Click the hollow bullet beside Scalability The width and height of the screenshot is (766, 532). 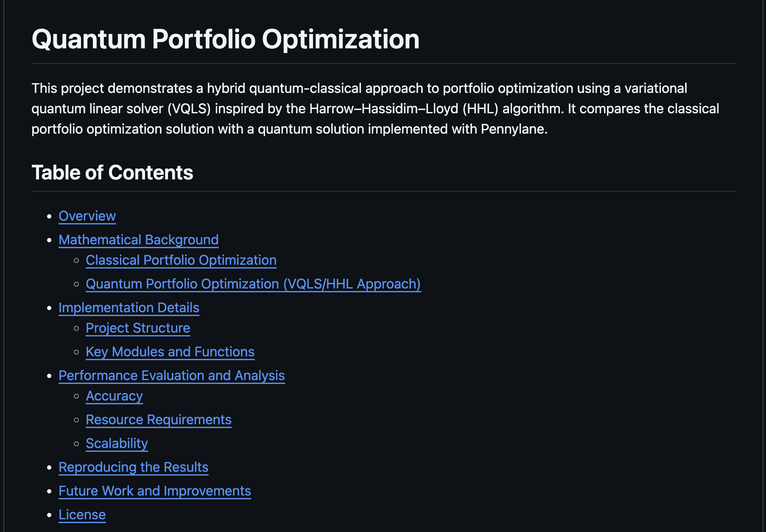[76, 444]
